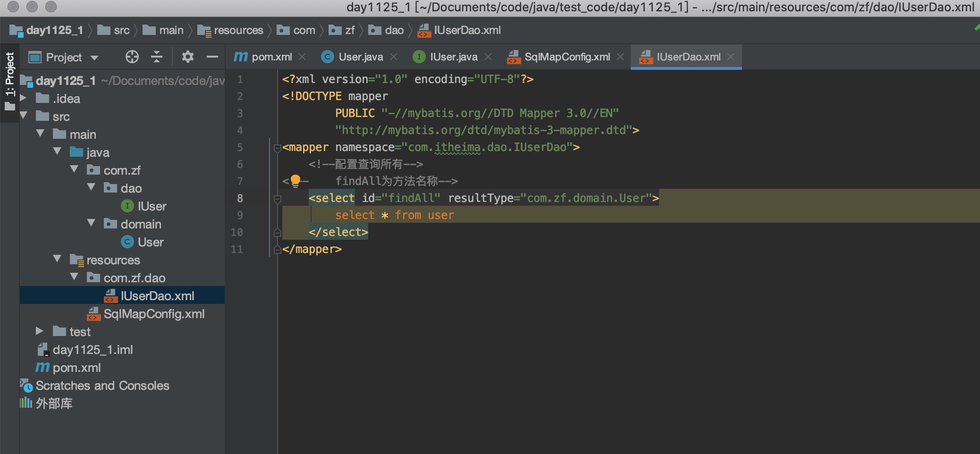Viewport: 980px width, 454px height.
Task: Click the IUserDao.xml file icon in tree
Action: click(x=110, y=296)
